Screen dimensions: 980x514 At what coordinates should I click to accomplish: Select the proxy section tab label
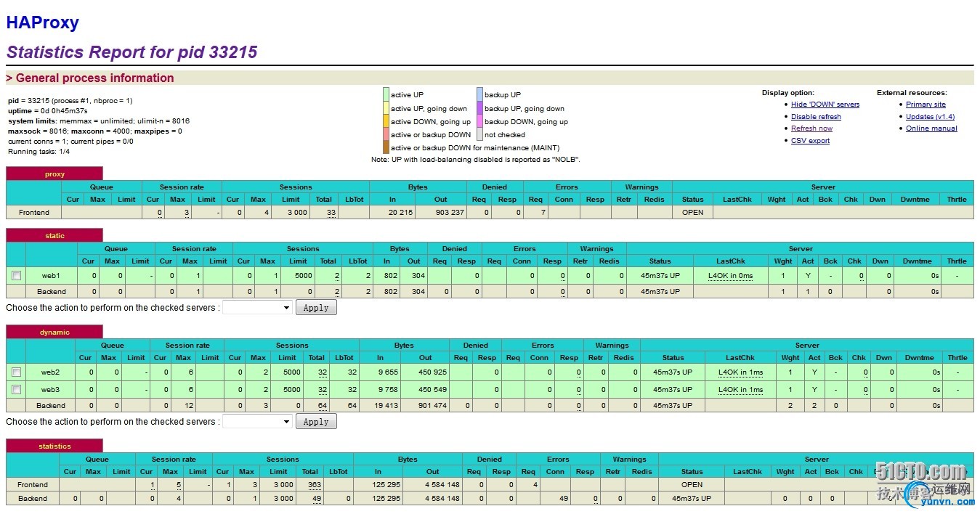tap(54, 174)
